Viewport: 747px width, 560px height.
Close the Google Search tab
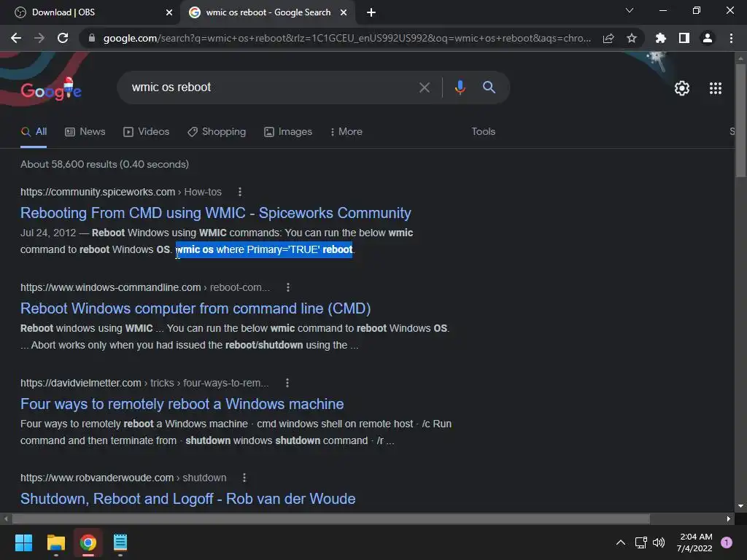click(344, 12)
